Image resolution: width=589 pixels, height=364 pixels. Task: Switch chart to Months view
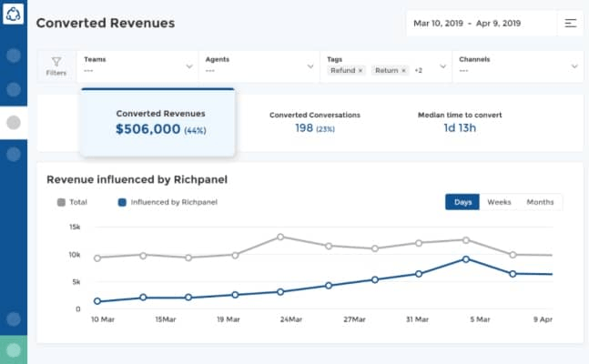coord(540,202)
